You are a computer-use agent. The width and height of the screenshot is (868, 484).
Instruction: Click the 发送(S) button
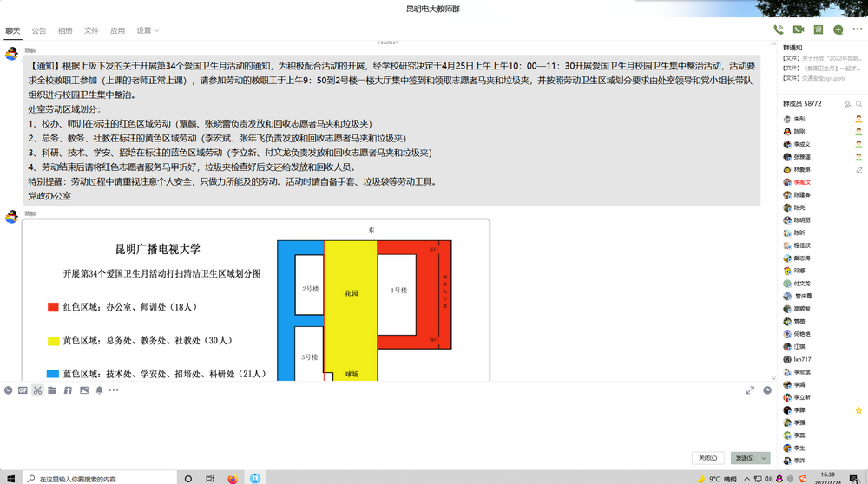tap(745, 458)
